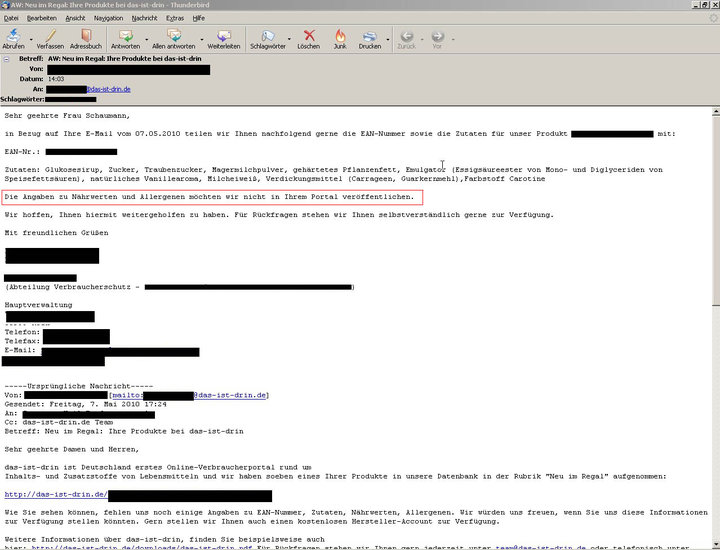Open the Ansicht menu

(75, 18)
